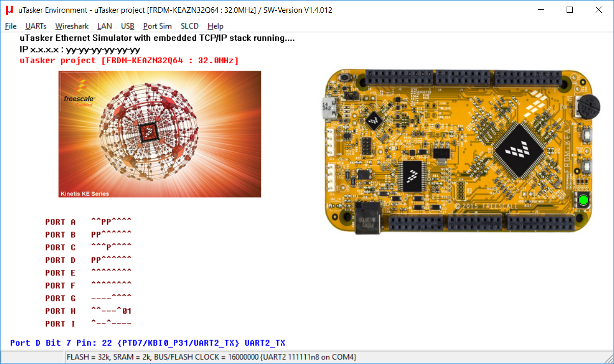Viewport: 614px width, 364px height.
Task: Open the UARTs dropdown menu
Action: click(36, 26)
